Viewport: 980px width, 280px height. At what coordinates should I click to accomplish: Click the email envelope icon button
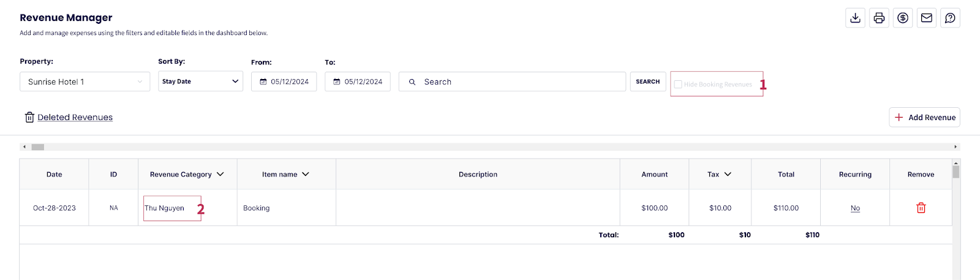(927, 18)
